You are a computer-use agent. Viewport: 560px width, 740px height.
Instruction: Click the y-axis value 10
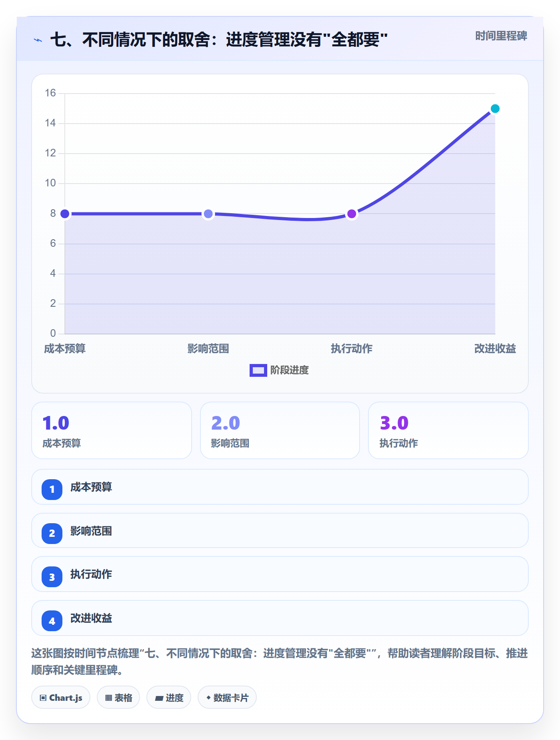[50, 183]
